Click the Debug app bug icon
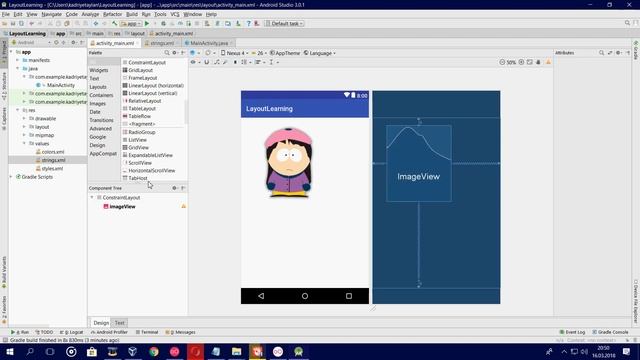This screenshot has width=640, height=360. 163,24
